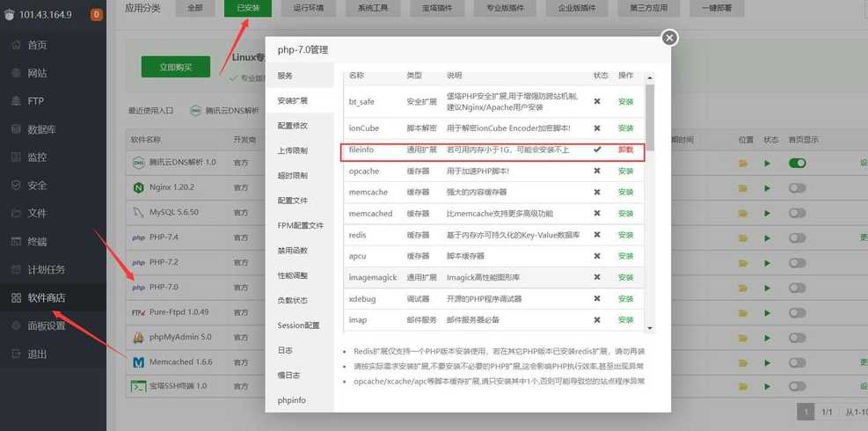Click the green play status icon for phpMyAdmin 5.0

point(767,338)
